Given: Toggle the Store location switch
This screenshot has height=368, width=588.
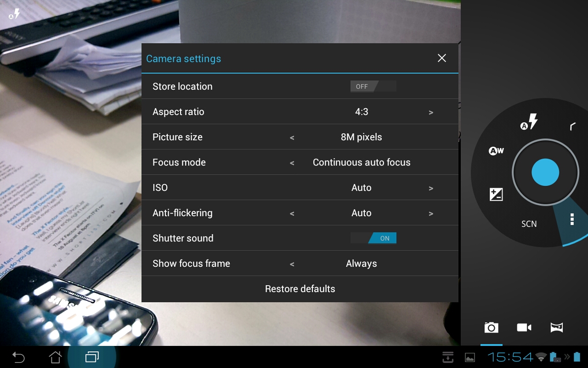Looking at the screenshot, I should [x=373, y=86].
